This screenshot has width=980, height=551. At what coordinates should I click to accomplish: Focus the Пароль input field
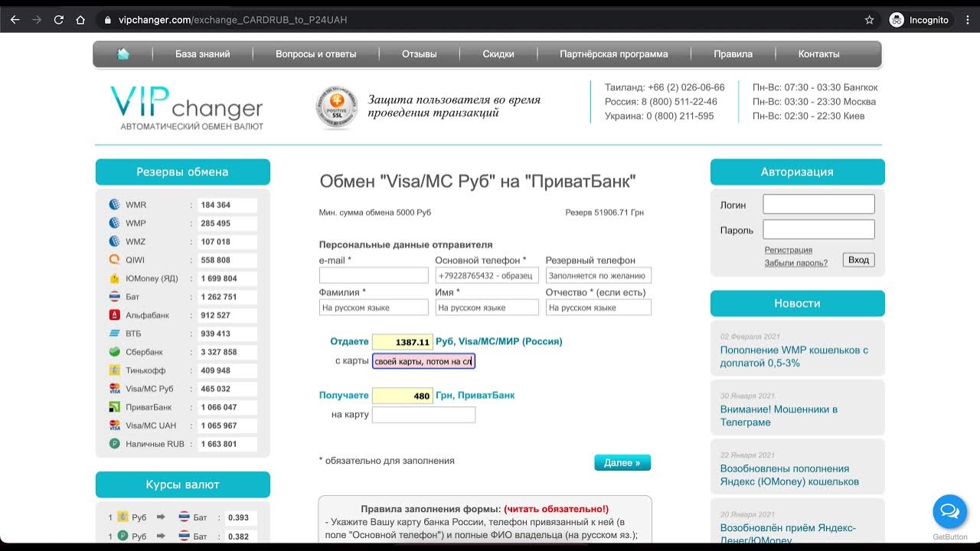click(x=818, y=230)
